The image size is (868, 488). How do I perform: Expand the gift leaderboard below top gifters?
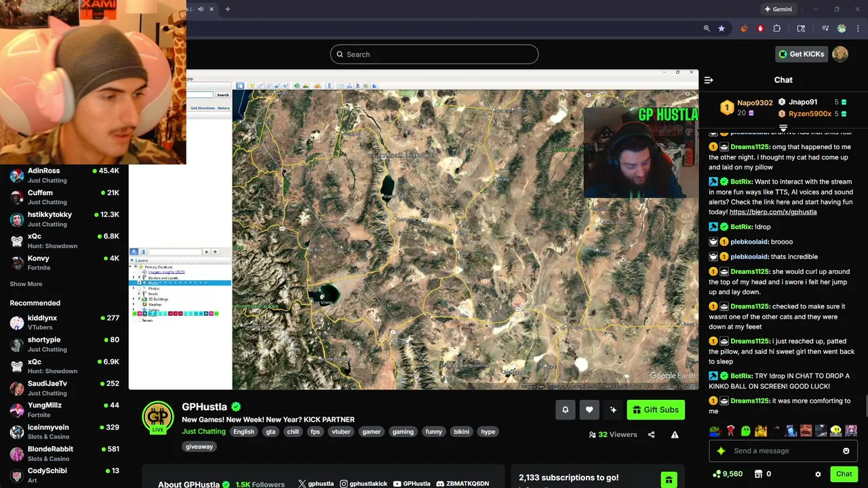coord(783,127)
